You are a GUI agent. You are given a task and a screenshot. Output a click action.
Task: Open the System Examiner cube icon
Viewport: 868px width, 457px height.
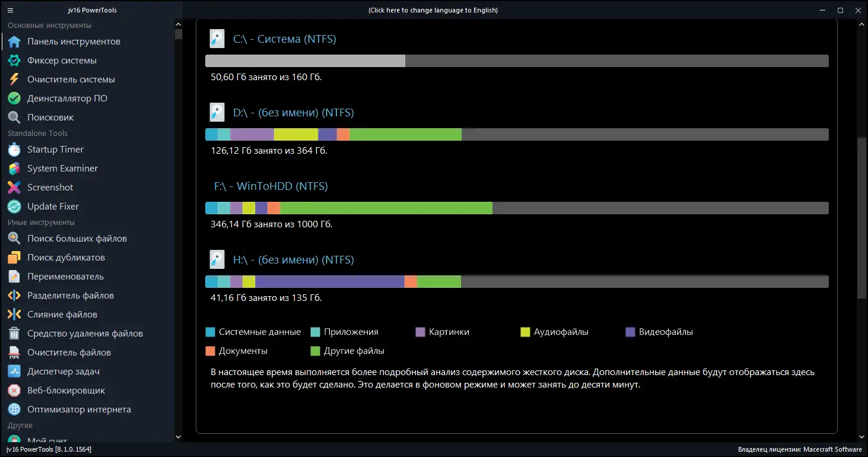coord(14,169)
